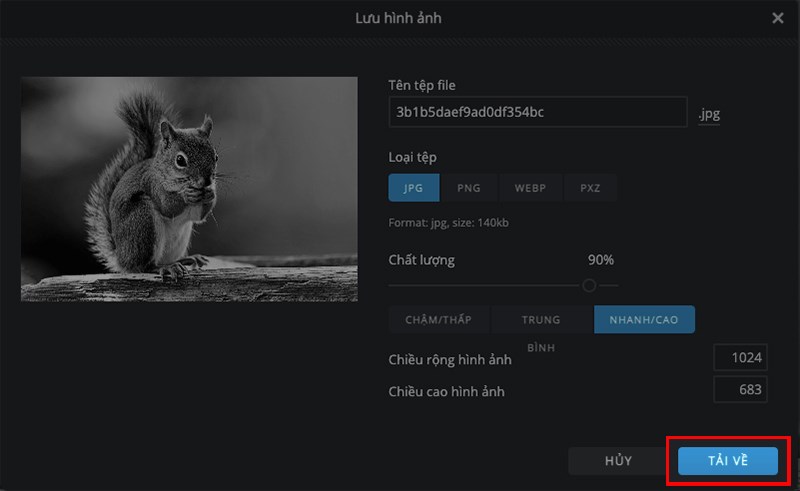Pick the PXZ file format
This screenshot has height=491, width=800.
click(x=590, y=187)
